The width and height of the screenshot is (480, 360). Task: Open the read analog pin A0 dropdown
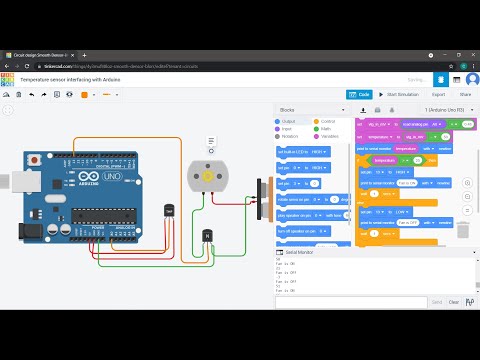pos(437,124)
